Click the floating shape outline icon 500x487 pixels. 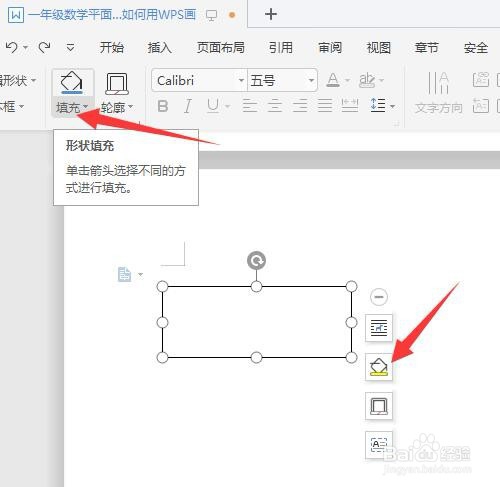pyautogui.click(x=379, y=406)
